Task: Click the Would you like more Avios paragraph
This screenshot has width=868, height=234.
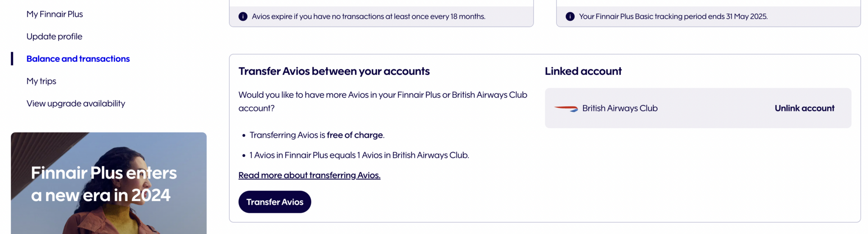Action: (x=383, y=101)
